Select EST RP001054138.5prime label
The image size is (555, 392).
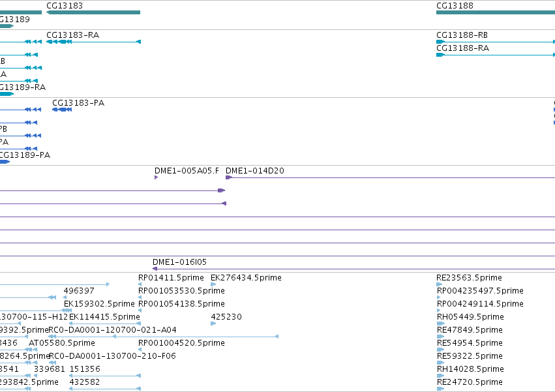(x=181, y=304)
